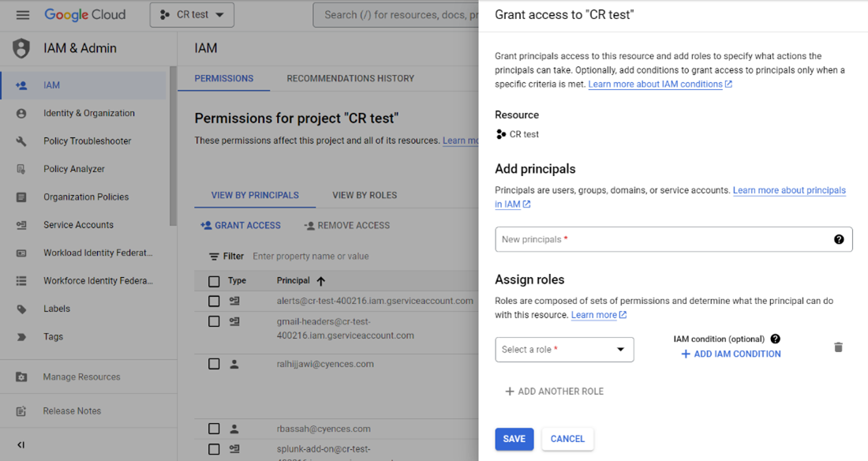Check the alerts@cr-test service account row
868x461 pixels.
point(214,301)
